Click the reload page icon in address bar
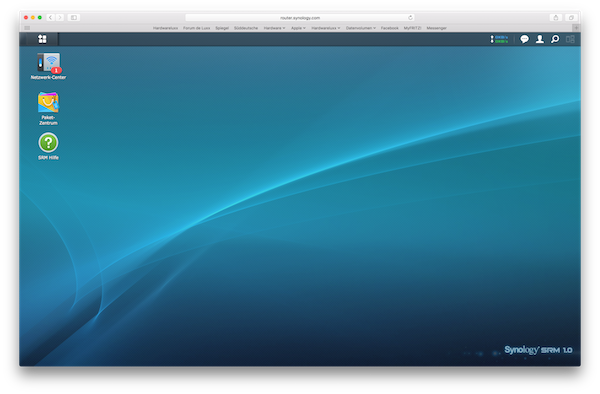 tap(410, 18)
